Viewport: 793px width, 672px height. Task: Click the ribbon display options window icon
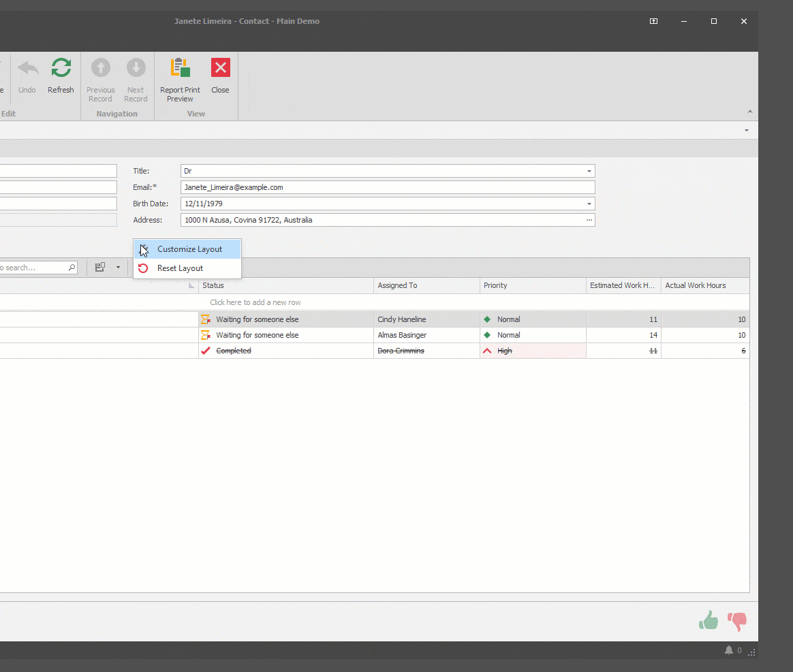pos(653,21)
